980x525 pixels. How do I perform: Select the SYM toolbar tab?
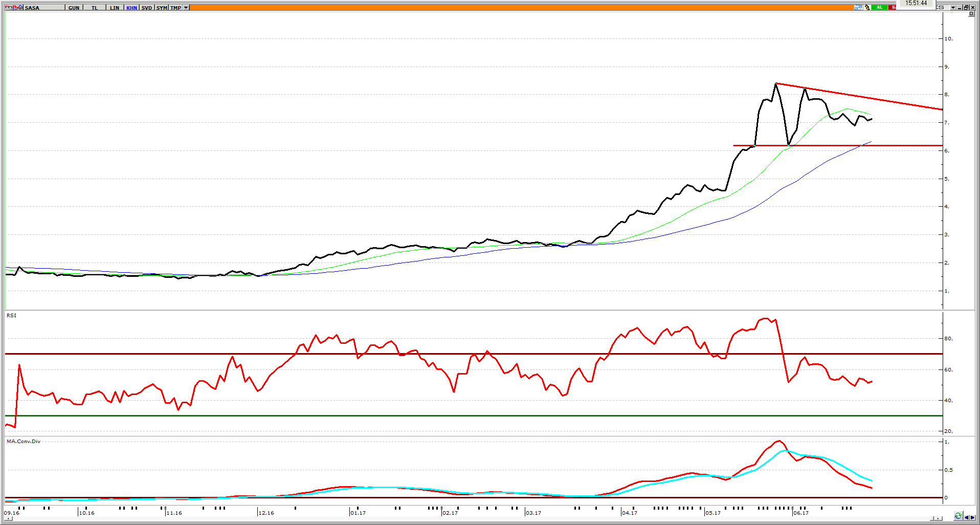(x=162, y=8)
